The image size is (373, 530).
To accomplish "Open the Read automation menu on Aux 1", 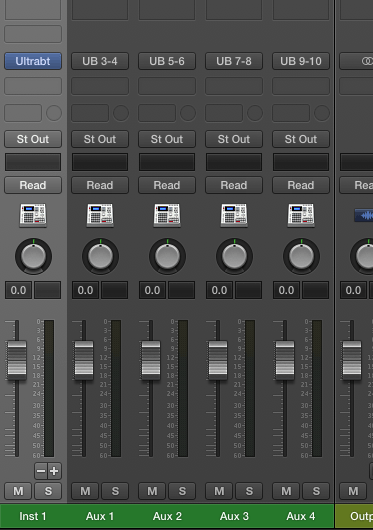I will click(100, 185).
